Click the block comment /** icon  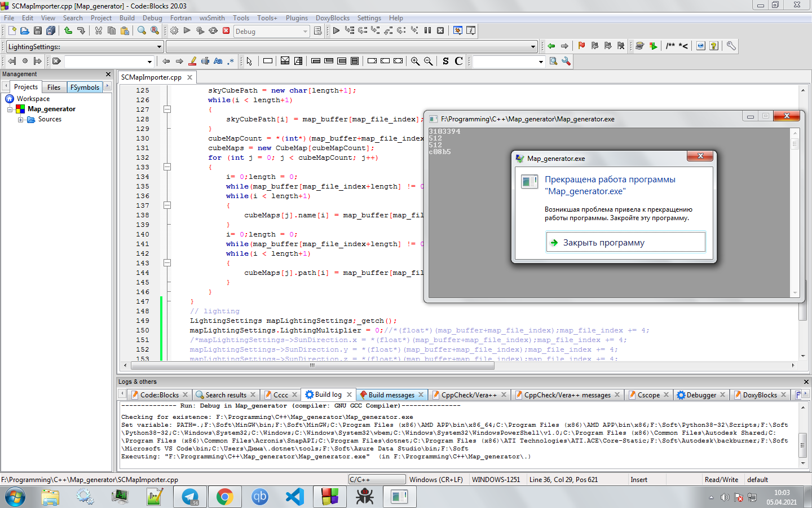(670, 46)
